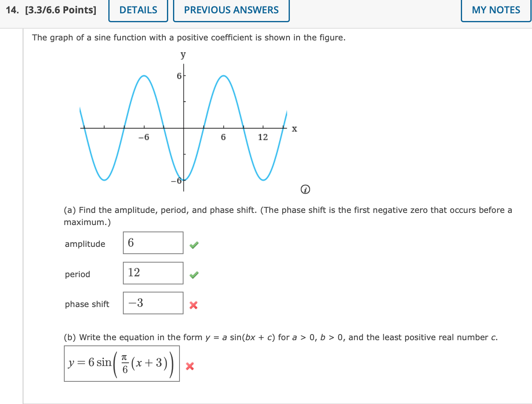Viewport: 532px width, 404px height.
Task: Select the amplitude input field showing 6
Action: (153, 243)
